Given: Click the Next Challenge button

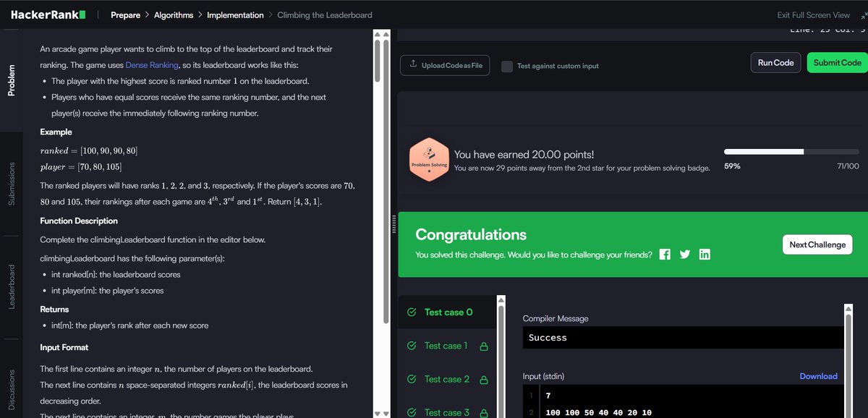Looking at the screenshot, I should pos(817,244).
